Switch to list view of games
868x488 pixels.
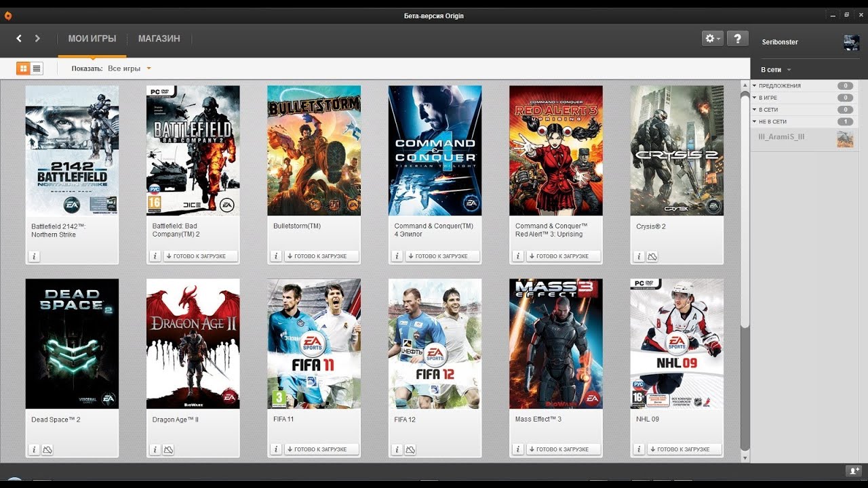[37, 68]
